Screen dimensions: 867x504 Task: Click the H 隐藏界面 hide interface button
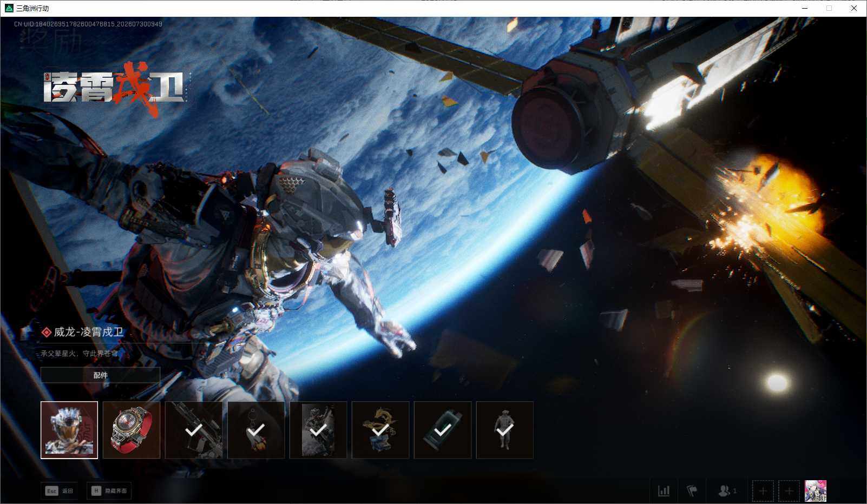tap(109, 490)
